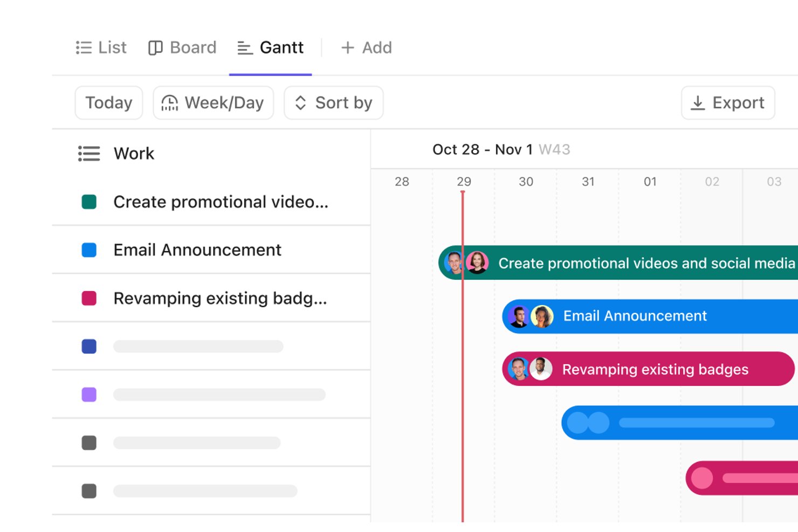
Task: Open the blue Email Announcement Gantt bar
Action: 650,316
